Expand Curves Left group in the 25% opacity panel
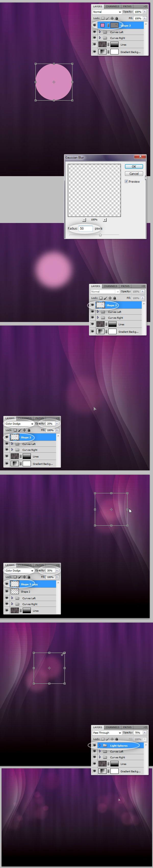 [12, 444]
